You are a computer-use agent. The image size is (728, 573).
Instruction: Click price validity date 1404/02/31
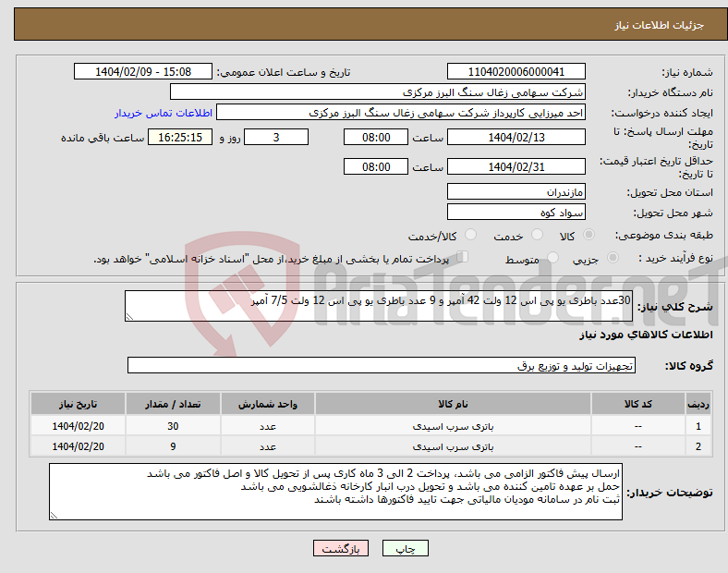click(x=516, y=166)
